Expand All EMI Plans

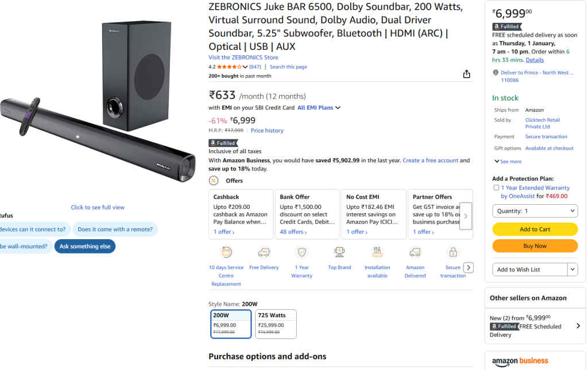(x=319, y=107)
